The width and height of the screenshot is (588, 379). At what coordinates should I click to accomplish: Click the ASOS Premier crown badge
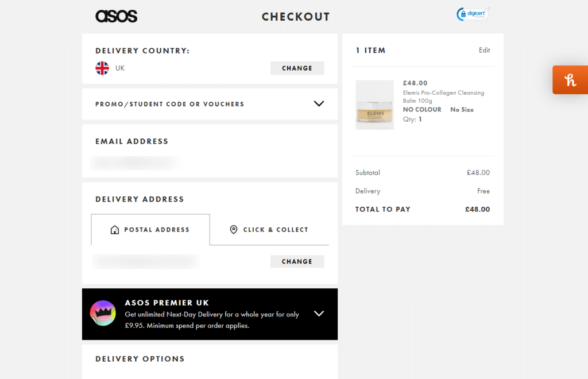(103, 314)
